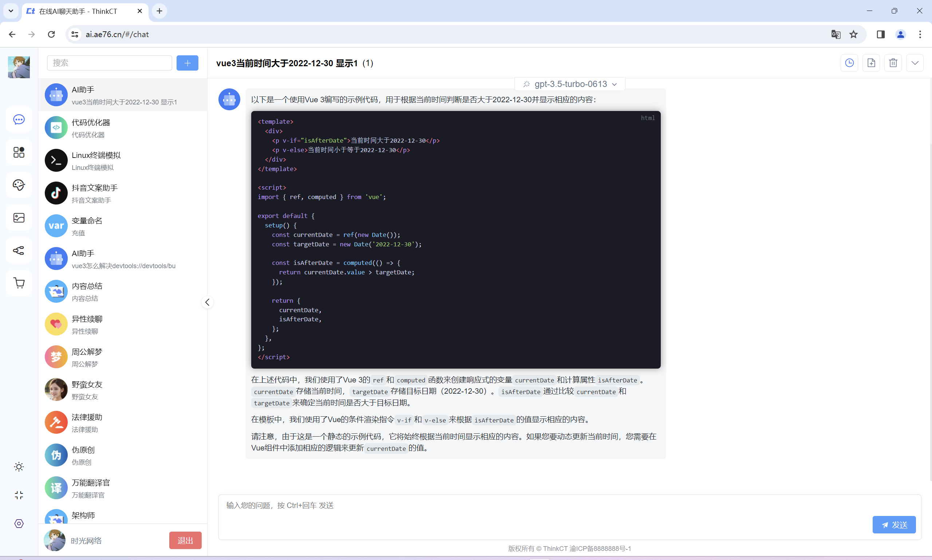This screenshot has width=932, height=560.
Task: Open the gpt-3.5-turbo-0613 model dropdown
Action: point(570,84)
